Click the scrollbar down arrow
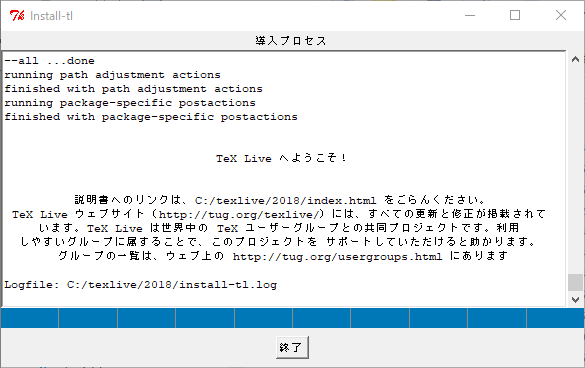 [575, 299]
